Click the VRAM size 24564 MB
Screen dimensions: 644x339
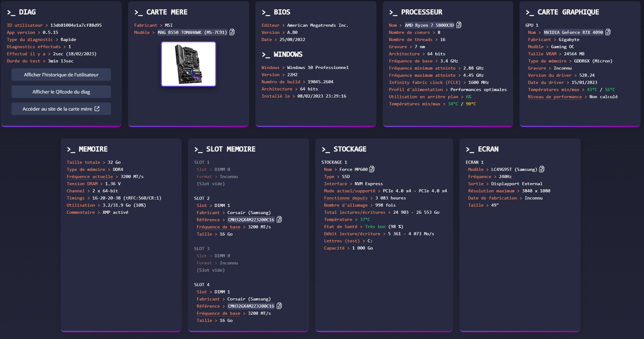coord(574,54)
